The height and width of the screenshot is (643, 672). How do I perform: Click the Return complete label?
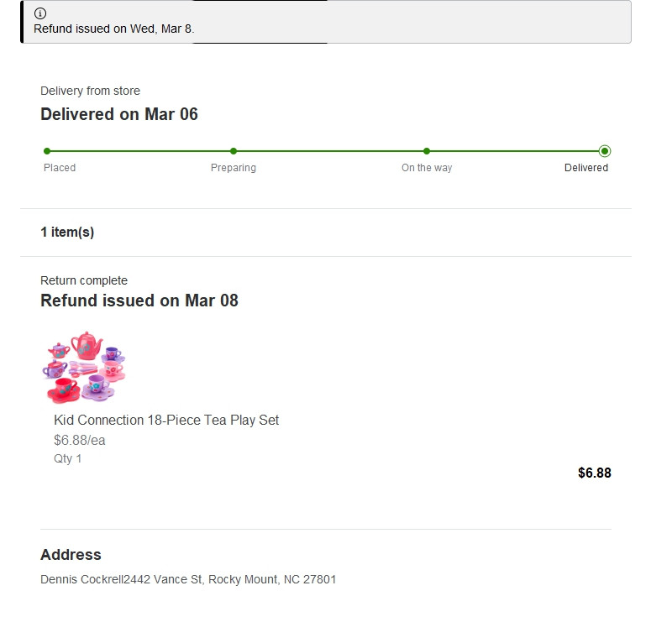pyautogui.click(x=84, y=280)
